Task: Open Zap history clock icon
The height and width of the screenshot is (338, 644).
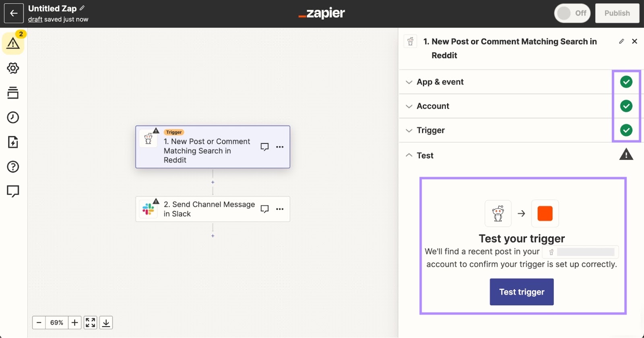Action: 13,117
